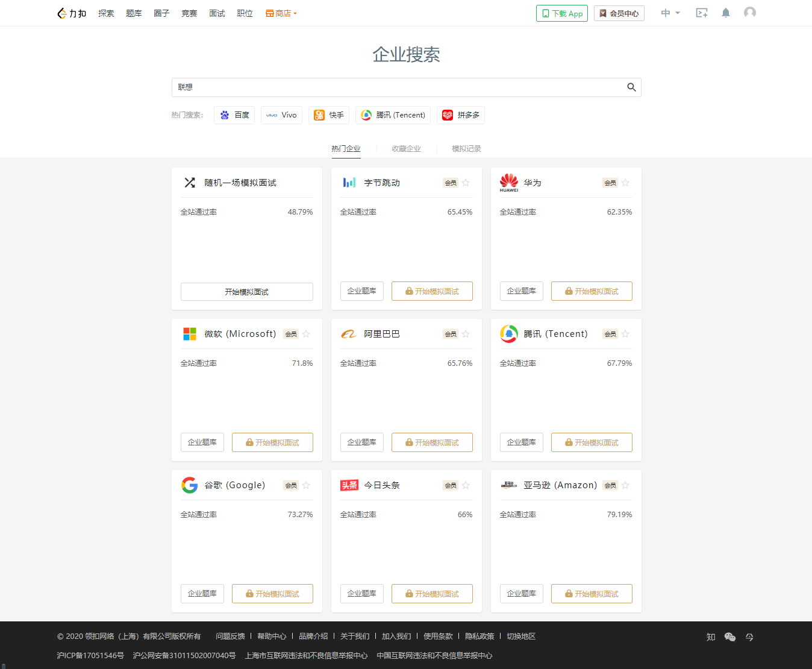Open 会员中心
The image size is (812, 669).
(619, 13)
